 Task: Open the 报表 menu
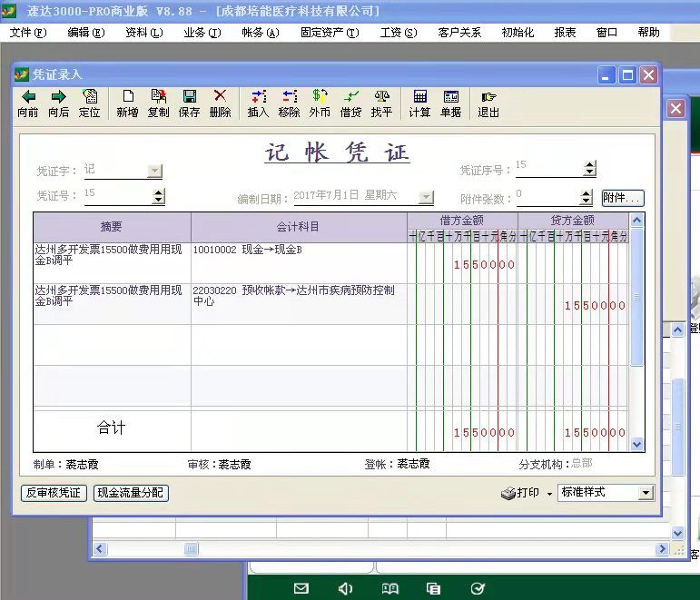[565, 33]
